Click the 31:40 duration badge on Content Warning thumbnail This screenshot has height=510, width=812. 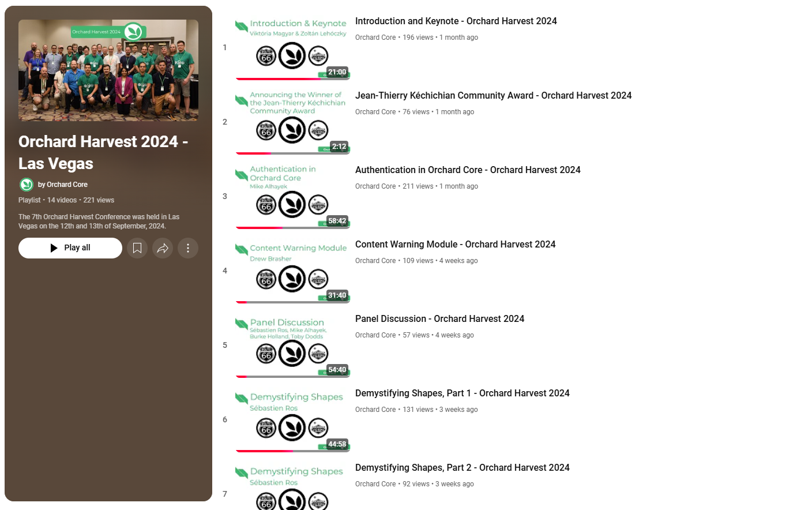point(337,295)
